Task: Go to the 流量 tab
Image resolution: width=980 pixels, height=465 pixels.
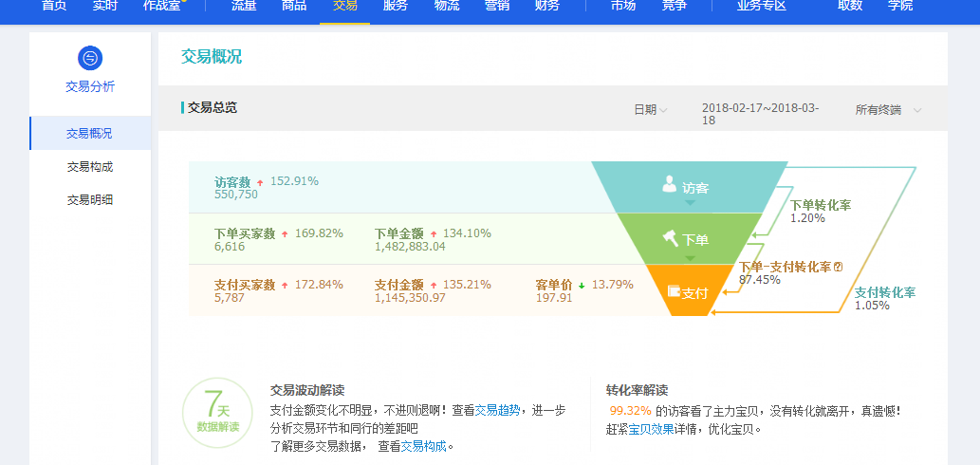Action: click(243, 7)
